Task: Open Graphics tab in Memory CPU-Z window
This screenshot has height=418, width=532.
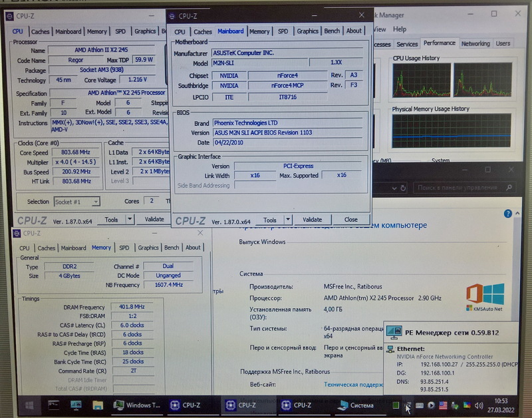Action: coord(148,248)
